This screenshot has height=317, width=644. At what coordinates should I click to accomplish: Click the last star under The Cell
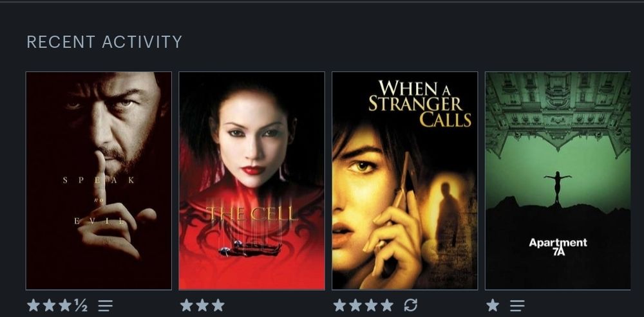[218, 305]
